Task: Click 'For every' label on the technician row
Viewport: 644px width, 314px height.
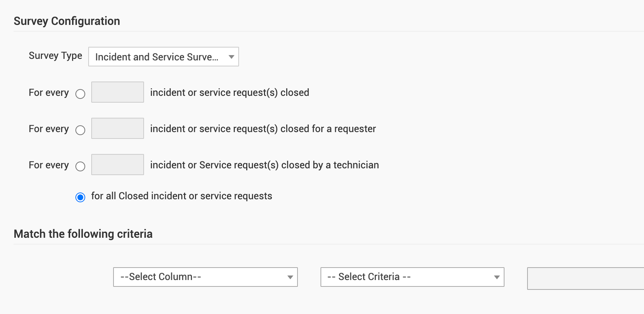Action: coord(49,165)
